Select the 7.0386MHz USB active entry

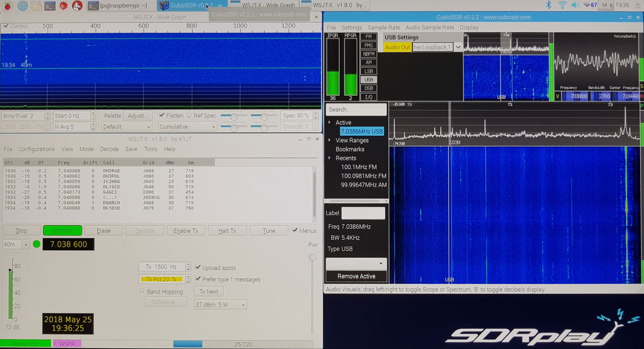tap(362, 132)
